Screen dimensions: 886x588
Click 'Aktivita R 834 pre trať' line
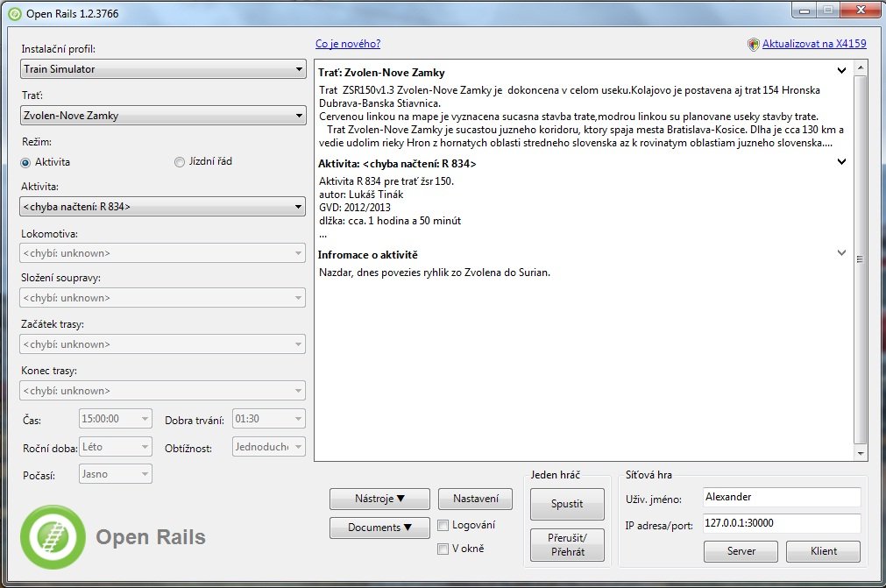pos(386,181)
